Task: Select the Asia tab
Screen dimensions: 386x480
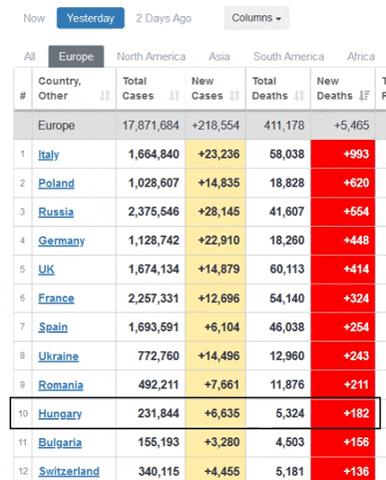Action: [219, 57]
